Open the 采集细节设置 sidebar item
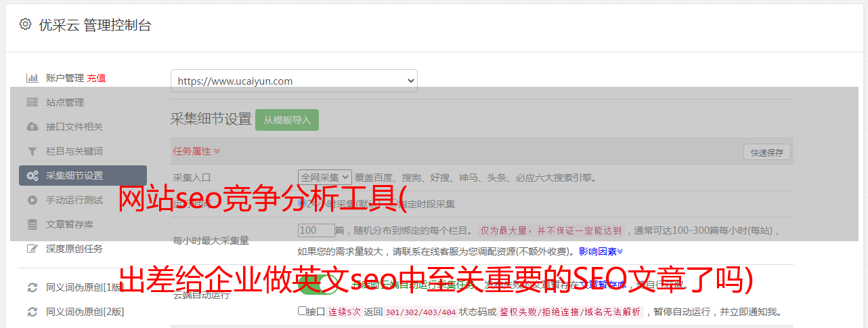This screenshot has height=328, width=868. click(x=83, y=176)
